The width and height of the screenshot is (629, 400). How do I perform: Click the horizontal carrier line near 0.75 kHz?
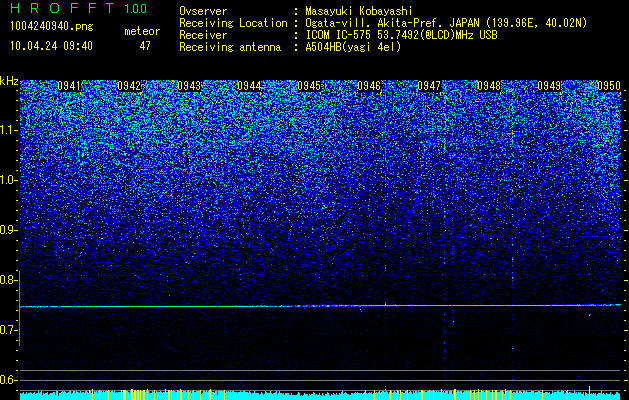click(x=320, y=306)
